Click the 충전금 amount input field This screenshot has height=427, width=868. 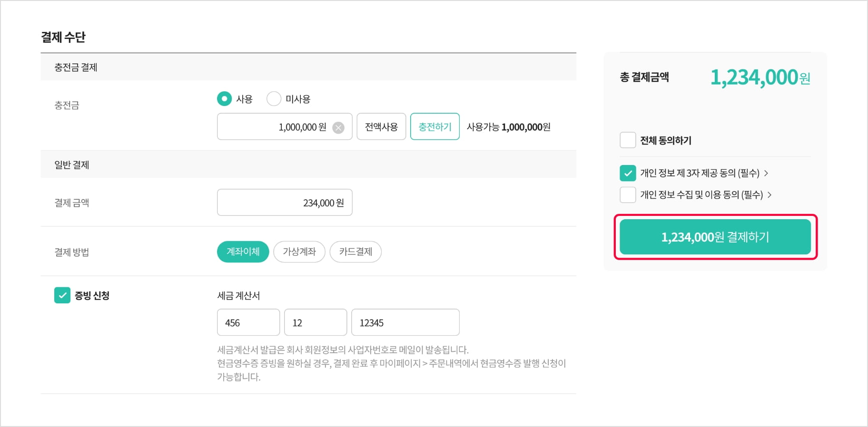[x=285, y=126]
